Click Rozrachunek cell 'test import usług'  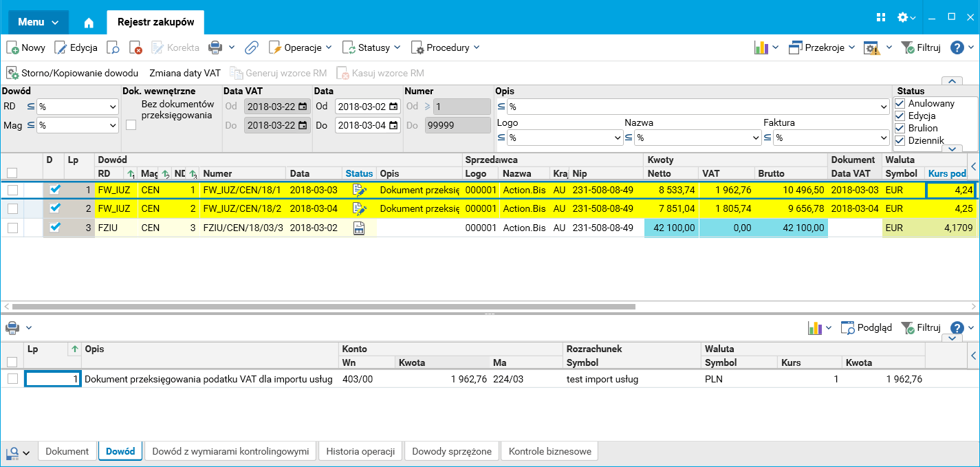pyautogui.click(x=631, y=379)
